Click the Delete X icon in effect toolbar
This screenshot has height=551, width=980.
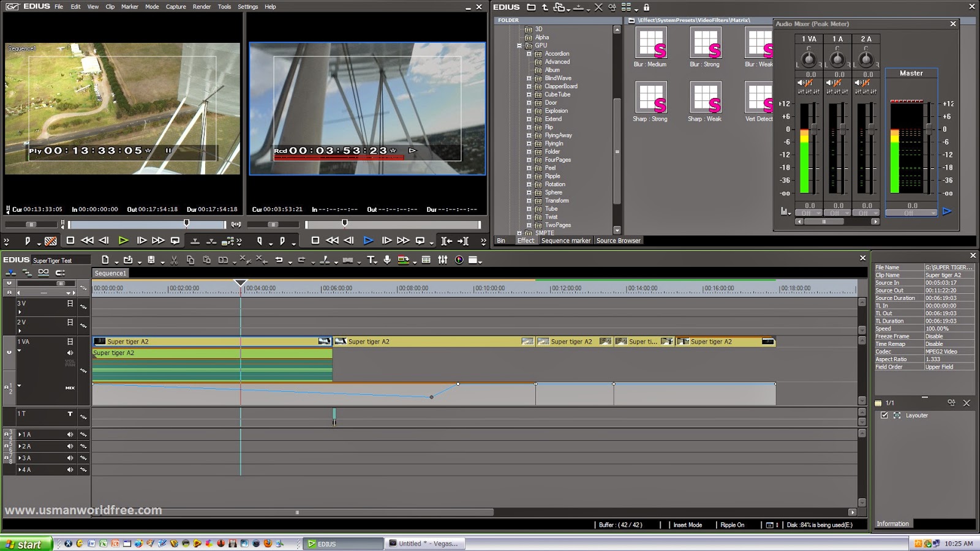[x=598, y=7]
